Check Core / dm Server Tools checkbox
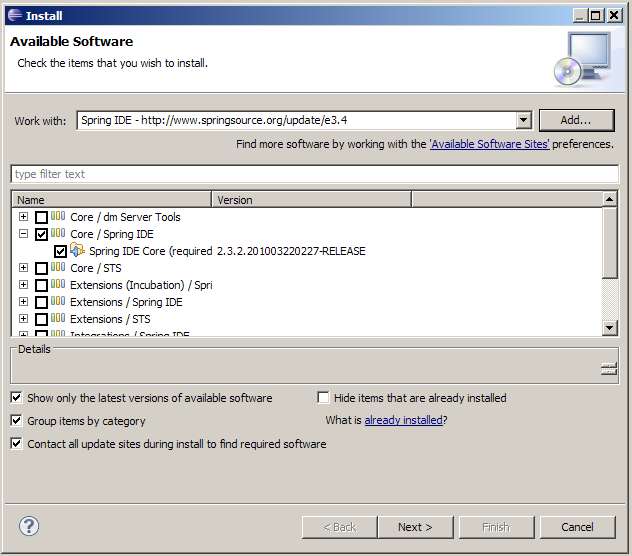Viewport: 632px width, 556px height. tap(42, 217)
